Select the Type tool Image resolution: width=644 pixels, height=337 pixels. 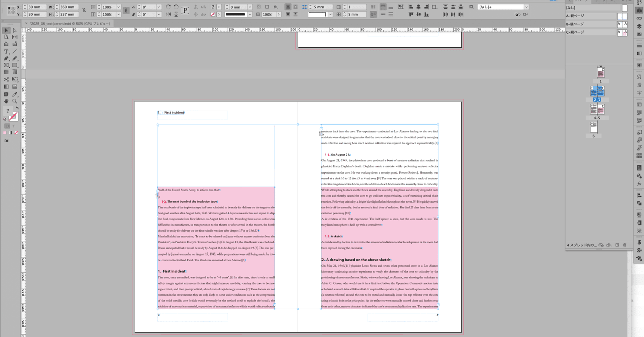point(6,52)
